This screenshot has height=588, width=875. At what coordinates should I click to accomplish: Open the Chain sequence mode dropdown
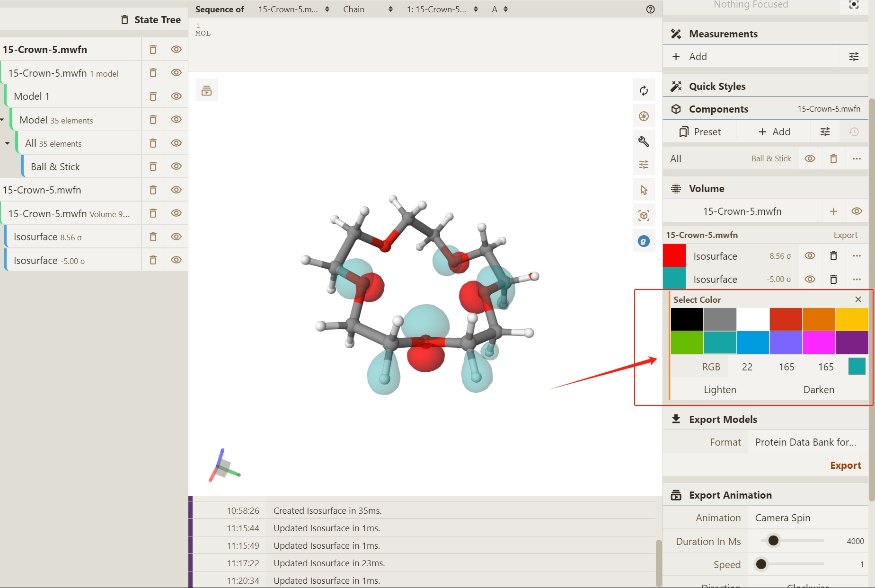click(368, 9)
